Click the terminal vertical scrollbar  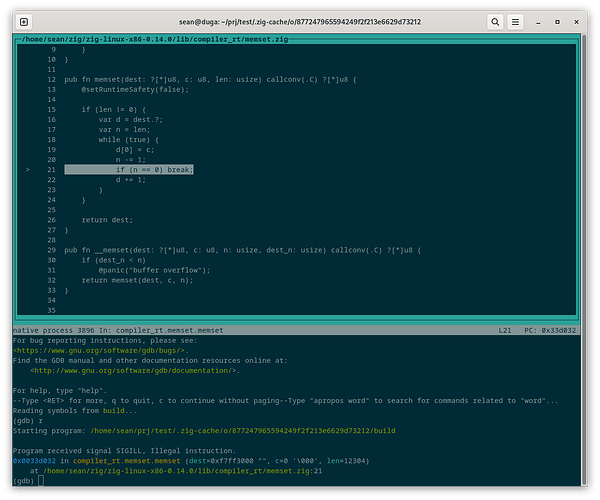click(x=584, y=260)
